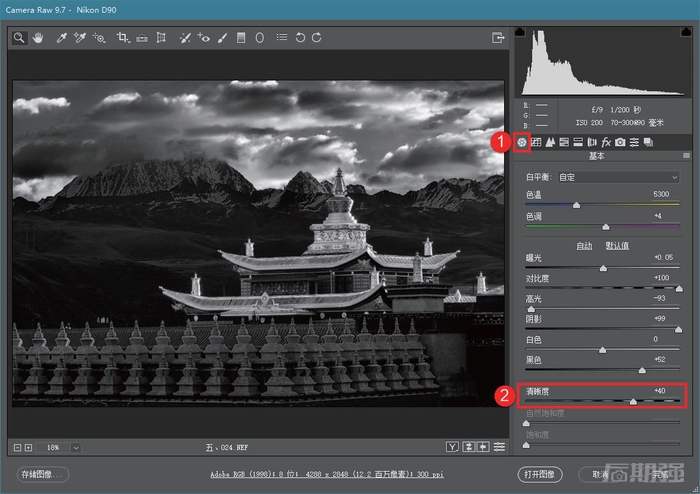Select the Hand tool
The image size is (700, 494).
(x=38, y=38)
